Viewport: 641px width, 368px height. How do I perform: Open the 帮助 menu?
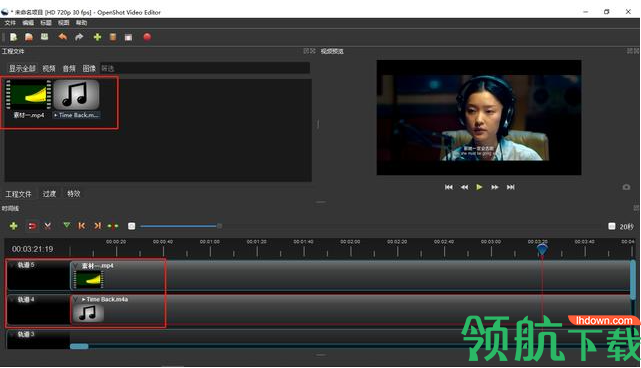(x=81, y=22)
